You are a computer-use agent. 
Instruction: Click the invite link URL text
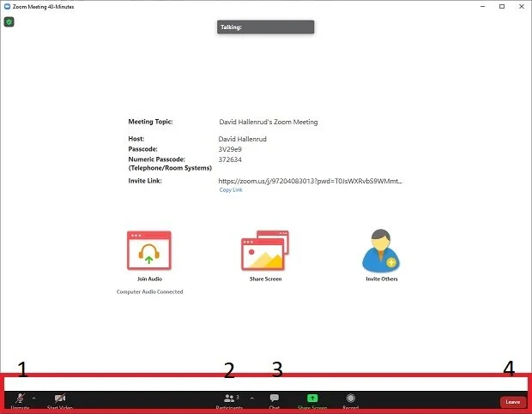click(x=310, y=181)
